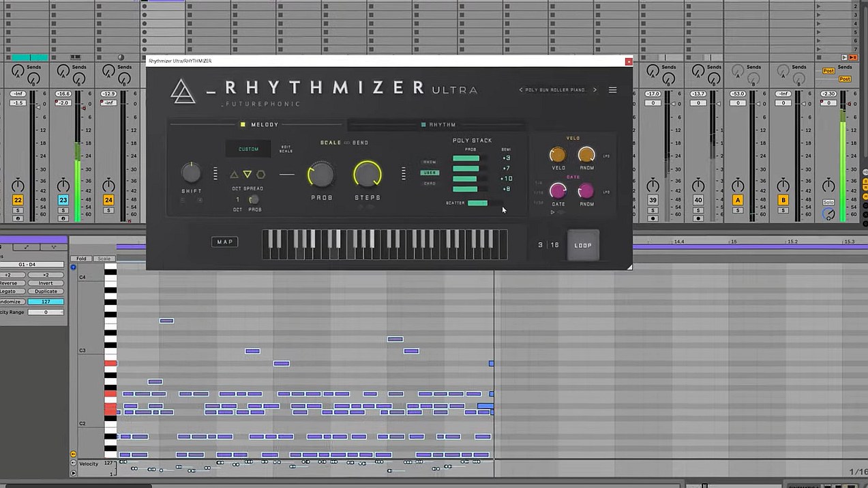
Task: Go to previous Rhythmizer preset
Action: [521, 90]
